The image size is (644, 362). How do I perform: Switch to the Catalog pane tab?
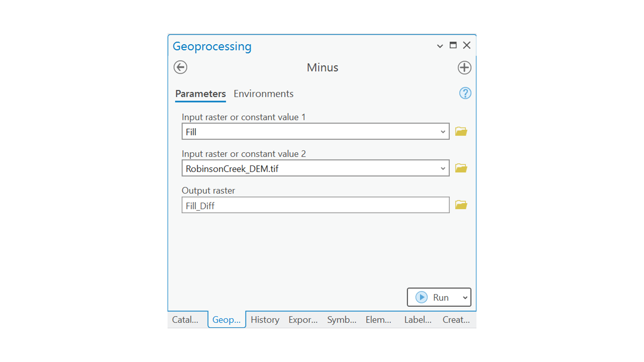(185, 320)
